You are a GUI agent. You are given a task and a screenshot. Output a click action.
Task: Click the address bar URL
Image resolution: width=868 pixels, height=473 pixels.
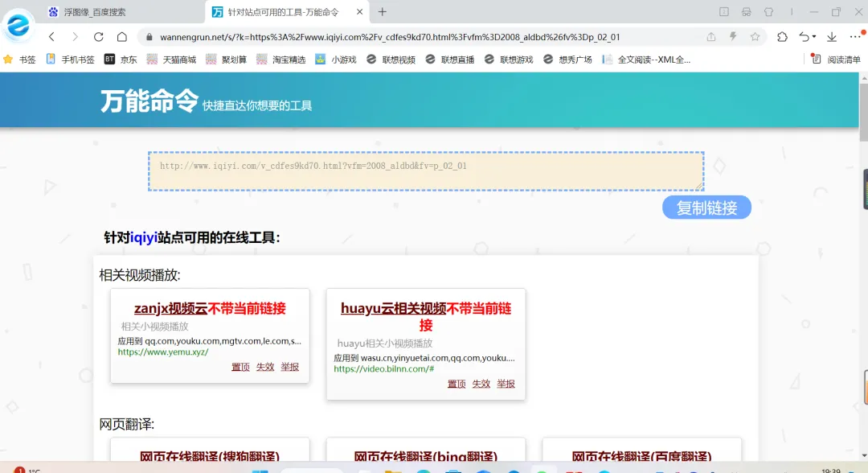tap(390, 37)
